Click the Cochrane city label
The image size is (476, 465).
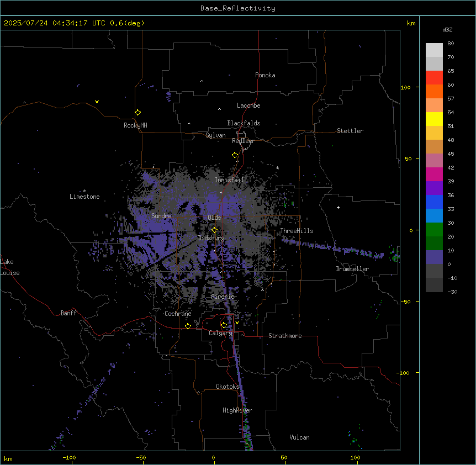(x=178, y=314)
